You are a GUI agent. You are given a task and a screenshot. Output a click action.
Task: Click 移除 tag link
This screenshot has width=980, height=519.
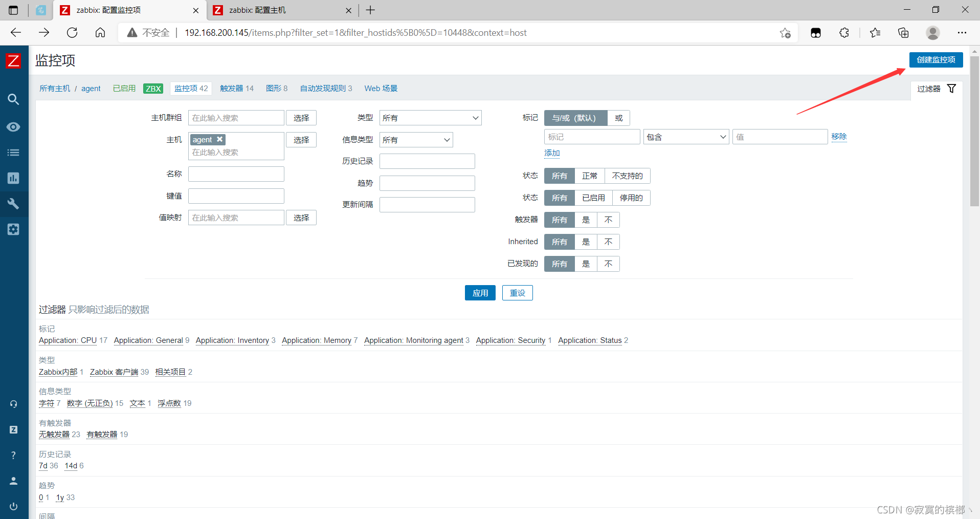coord(839,137)
